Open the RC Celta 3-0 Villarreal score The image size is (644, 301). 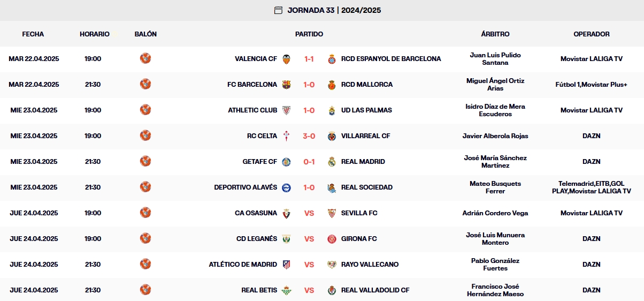coord(309,136)
